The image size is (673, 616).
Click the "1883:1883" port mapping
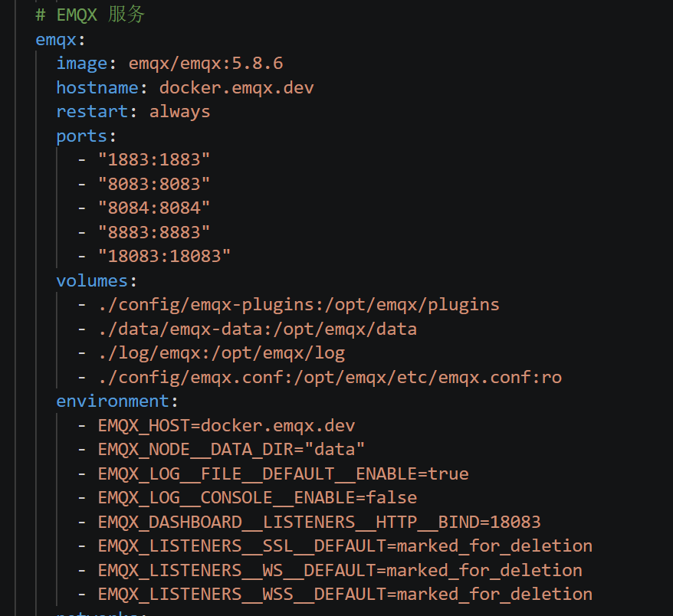pyautogui.click(x=154, y=160)
